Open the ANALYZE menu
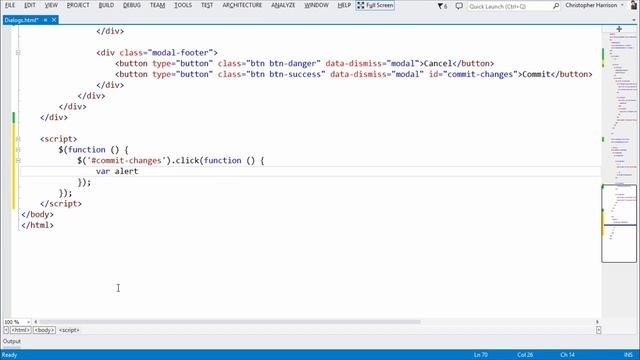 click(283, 5)
